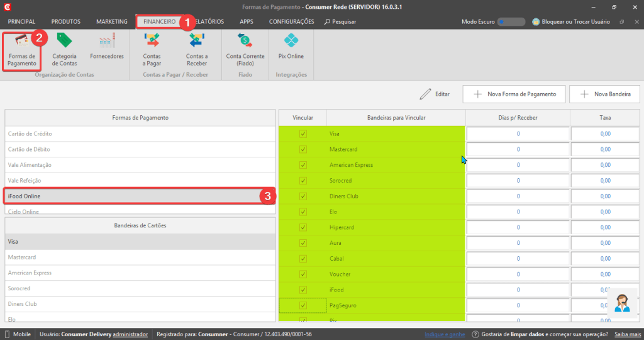Viewport: 644px width, 340px height.
Task: Select Cartão de Débito payment form
Action: pyautogui.click(x=140, y=149)
